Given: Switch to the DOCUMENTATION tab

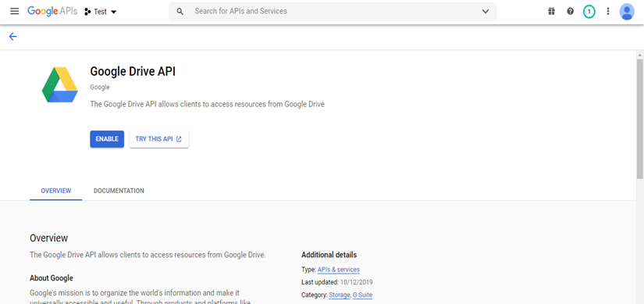Looking at the screenshot, I should [119, 191].
